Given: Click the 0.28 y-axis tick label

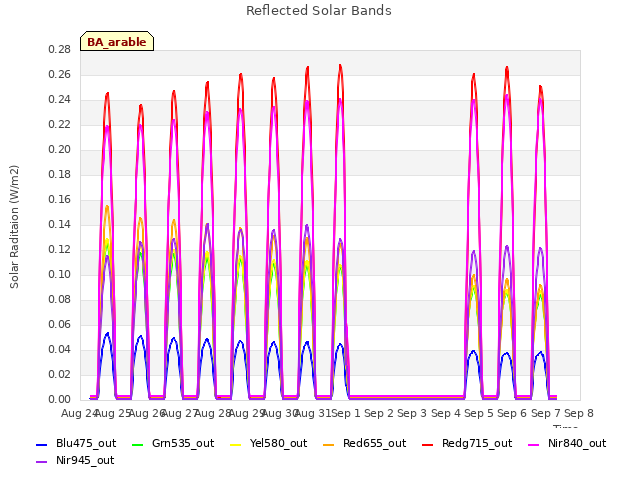Looking at the screenshot, I should (x=60, y=49).
